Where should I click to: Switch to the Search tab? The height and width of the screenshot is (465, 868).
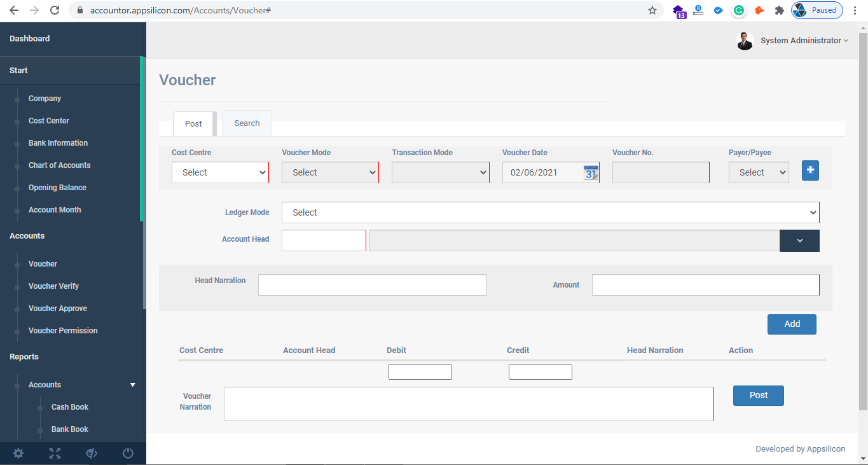point(247,123)
